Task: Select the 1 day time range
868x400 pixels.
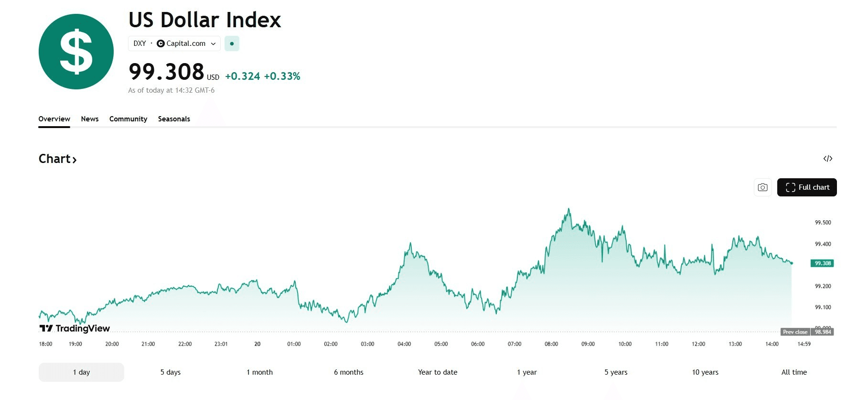Action: tap(81, 372)
